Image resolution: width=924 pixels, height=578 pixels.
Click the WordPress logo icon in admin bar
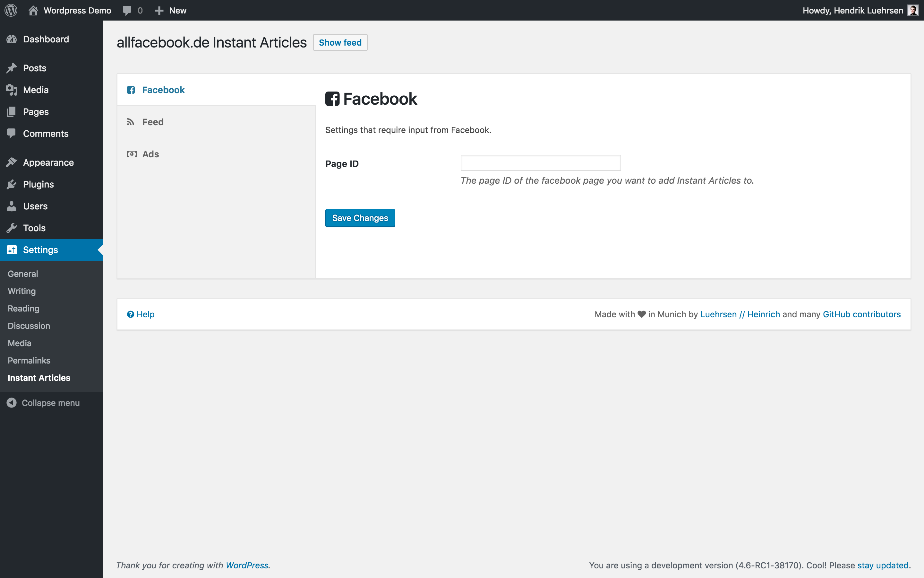(11, 10)
